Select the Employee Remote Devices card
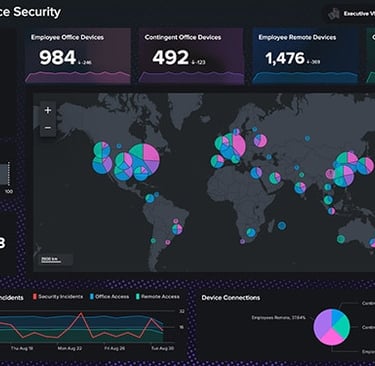 point(305,56)
